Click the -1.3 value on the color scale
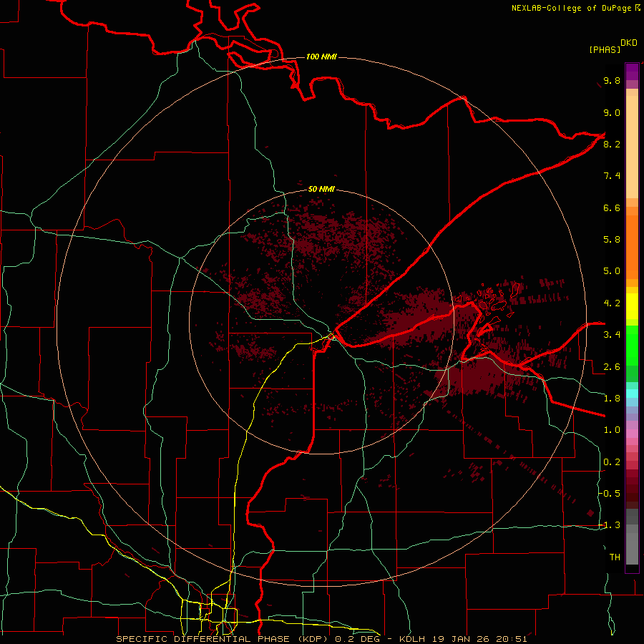 tap(610, 525)
